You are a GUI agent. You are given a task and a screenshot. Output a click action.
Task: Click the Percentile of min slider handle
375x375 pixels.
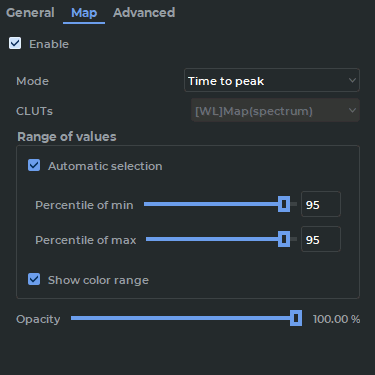click(x=284, y=204)
